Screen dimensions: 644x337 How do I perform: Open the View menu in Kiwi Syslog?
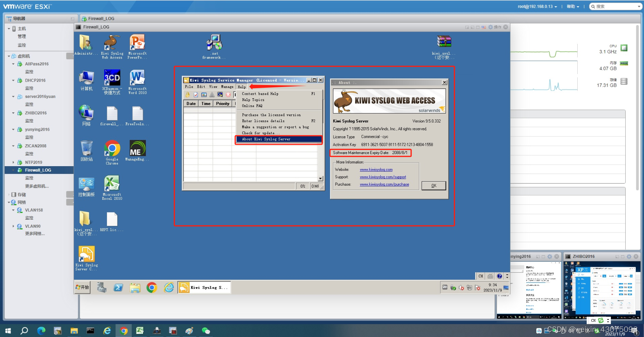coord(213,87)
